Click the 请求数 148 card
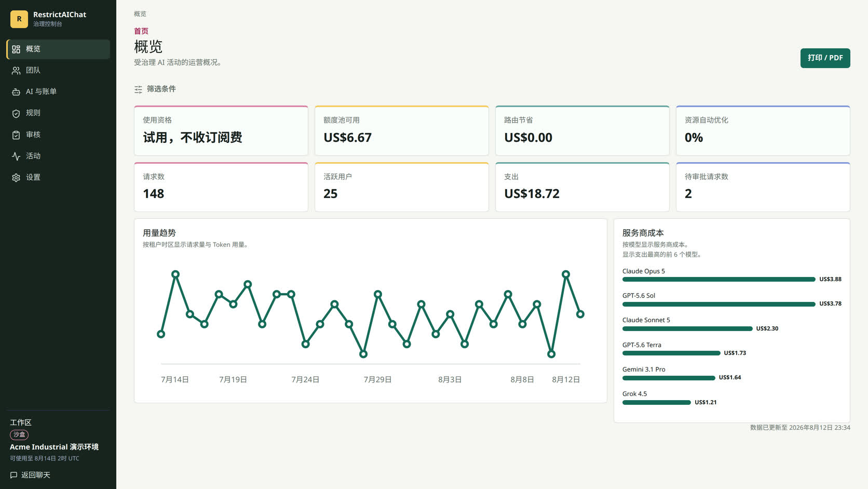The height and width of the screenshot is (489, 868). click(221, 187)
